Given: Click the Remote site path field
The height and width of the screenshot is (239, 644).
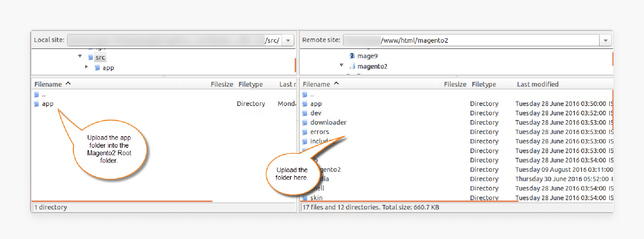Looking at the screenshot, I should pos(471,40).
